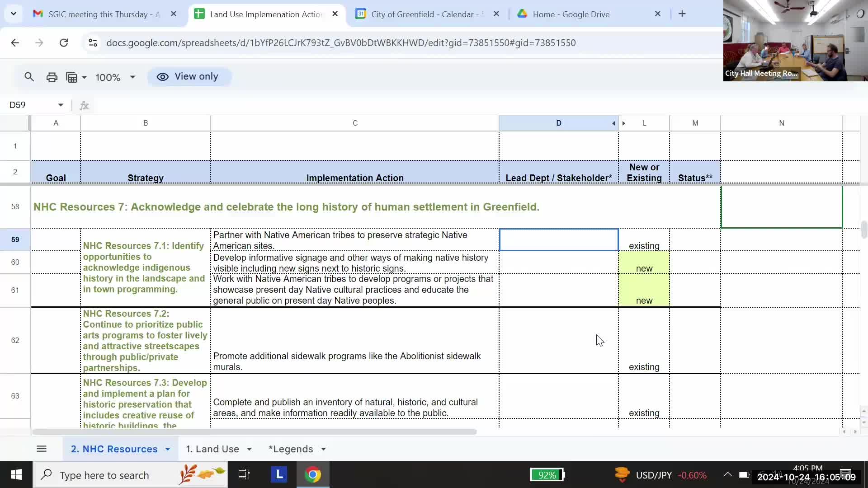
Task: Open Windows Task View
Action: (244, 475)
